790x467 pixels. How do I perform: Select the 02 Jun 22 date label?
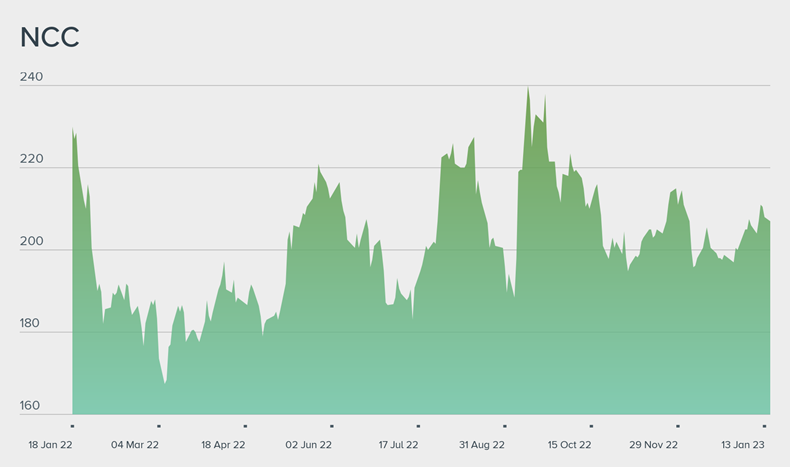309,444
